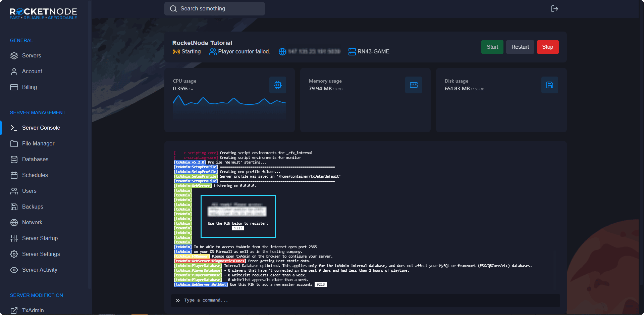Click the logout icon in top bar
644x315 pixels.
(x=554, y=9)
